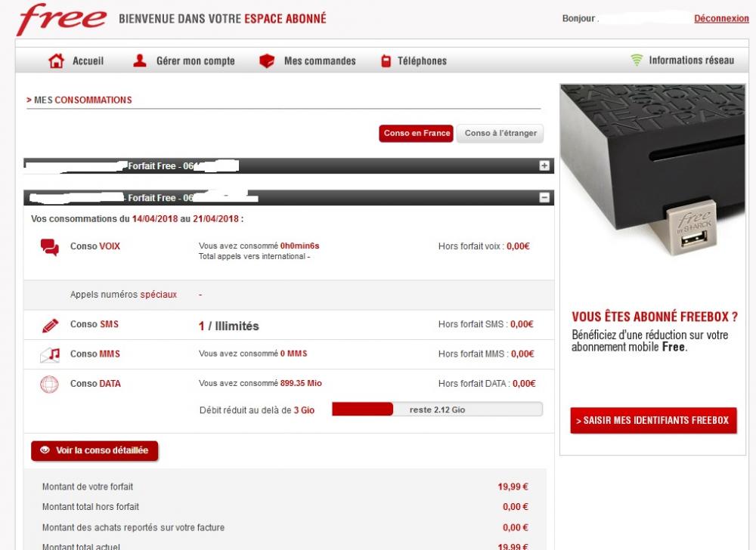The height and width of the screenshot is (550, 756).
Task: Collapse the second Forfait Free line
Action: 544,197
